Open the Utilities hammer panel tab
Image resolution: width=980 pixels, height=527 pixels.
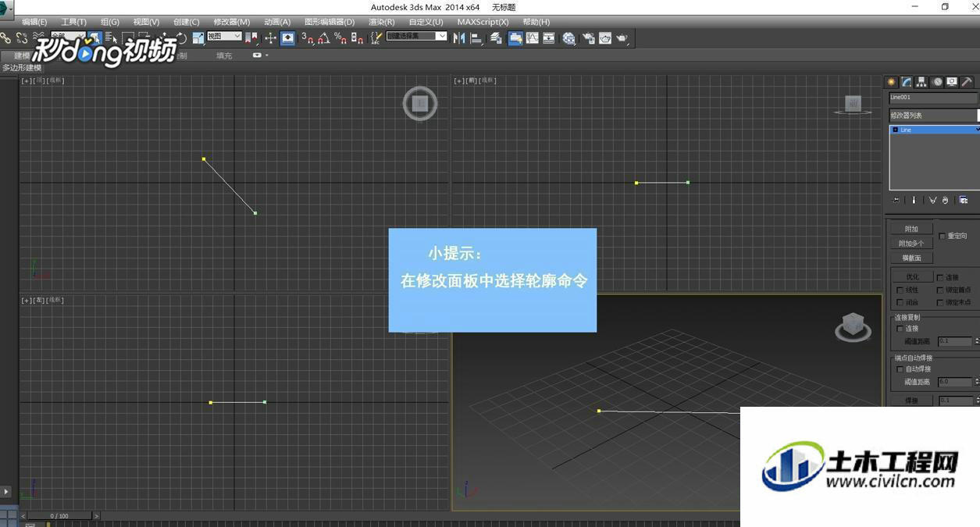tap(967, 82)
